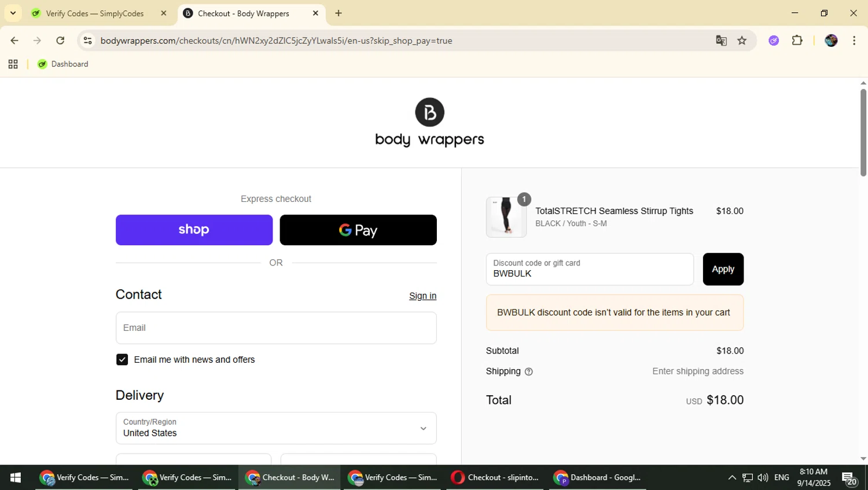Bookmark this page with star icon
868x490 pixels.
[x=742, y=40]
